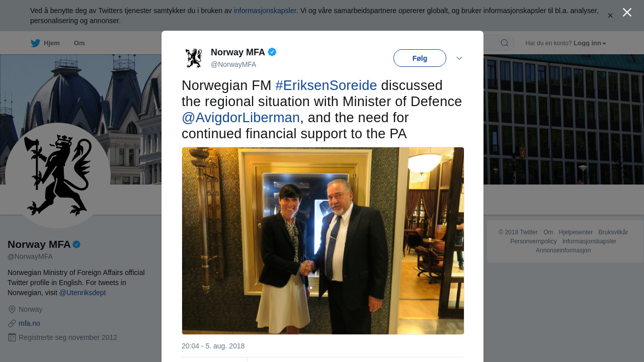Image resolution: width=644 pixels, height=362 pixels.
Task: Dismiss the cookie notice banner
Action: pos(610,16)
